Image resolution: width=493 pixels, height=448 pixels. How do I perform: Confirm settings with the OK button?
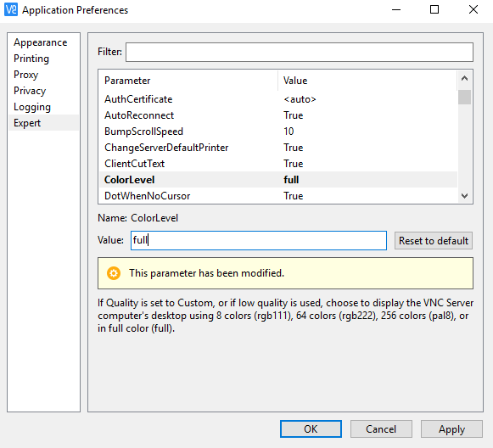click(311, 428)
